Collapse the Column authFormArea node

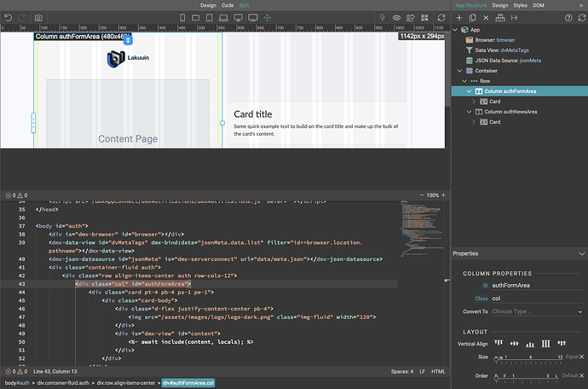(x=469, y=91)
